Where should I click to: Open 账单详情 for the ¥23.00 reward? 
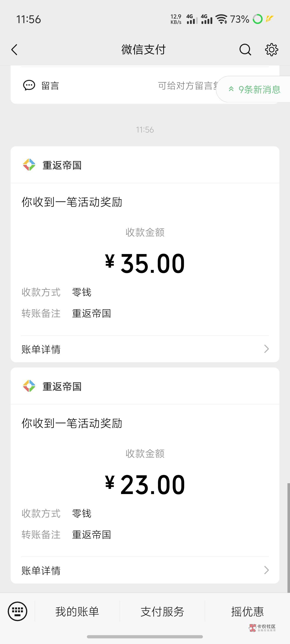point(145,570)
